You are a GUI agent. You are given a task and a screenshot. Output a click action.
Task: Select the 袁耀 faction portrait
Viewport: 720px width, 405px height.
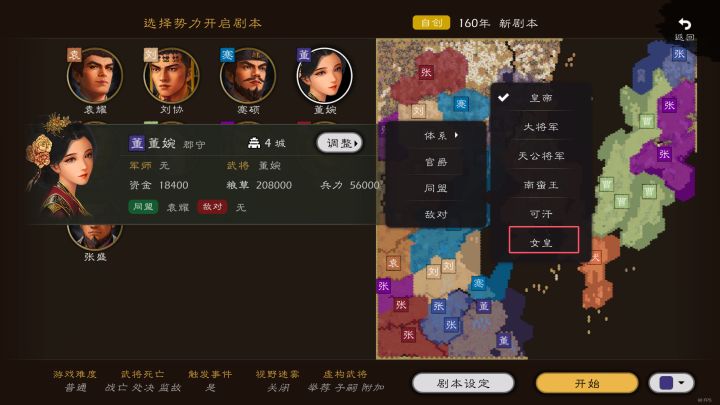[95, 76]
